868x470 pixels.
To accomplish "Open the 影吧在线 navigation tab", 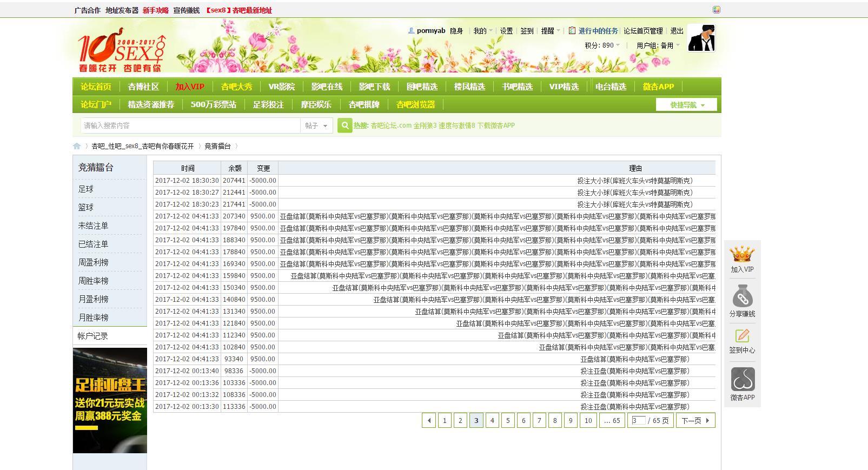I will click(x=327, y=87).
